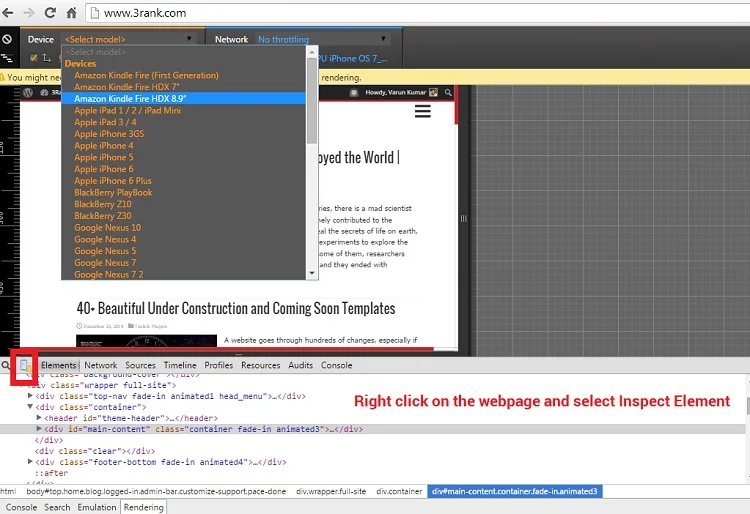Switch to the Elements tab

(x=58, y=365)
